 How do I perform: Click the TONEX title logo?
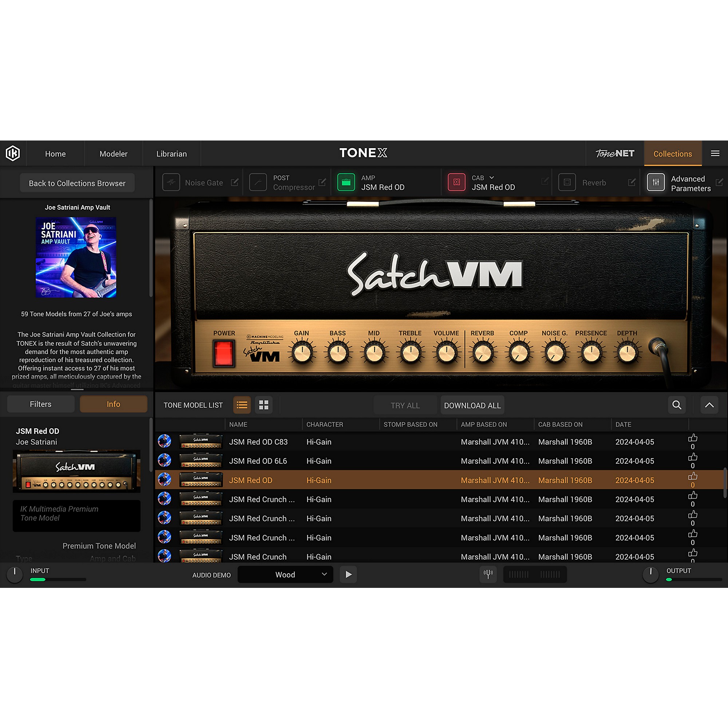tap(363, 153)
